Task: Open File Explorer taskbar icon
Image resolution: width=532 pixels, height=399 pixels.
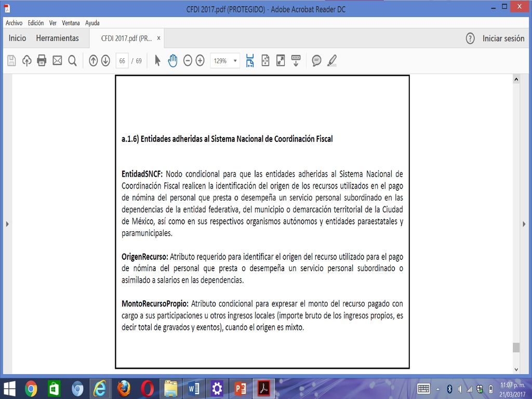Action: (170, 389)
